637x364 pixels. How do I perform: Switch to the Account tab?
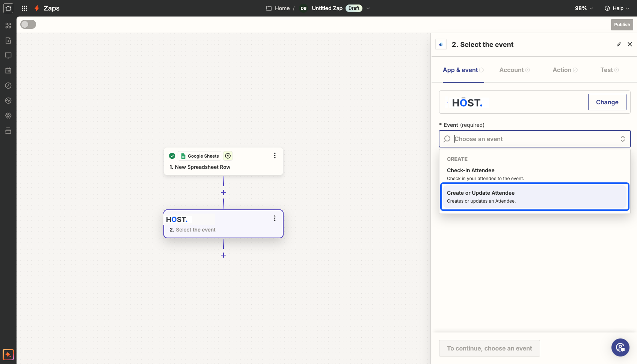pos(515,70)
